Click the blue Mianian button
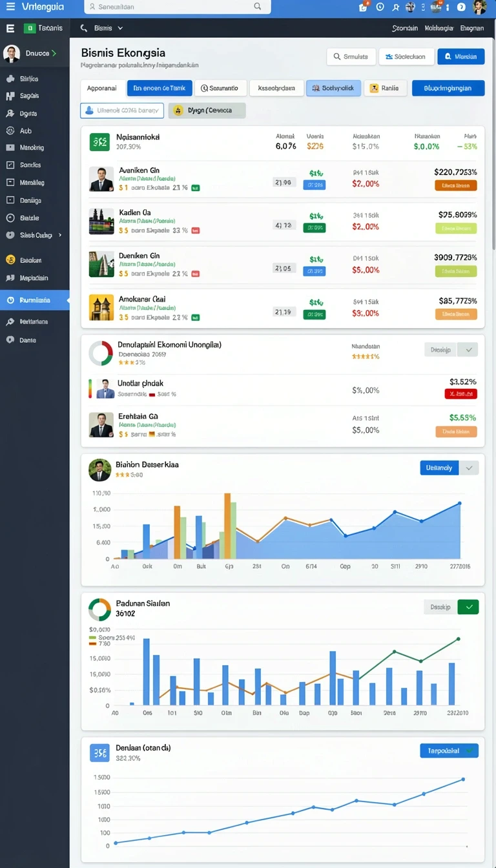496x868 pixels. [x=461, y=57]
